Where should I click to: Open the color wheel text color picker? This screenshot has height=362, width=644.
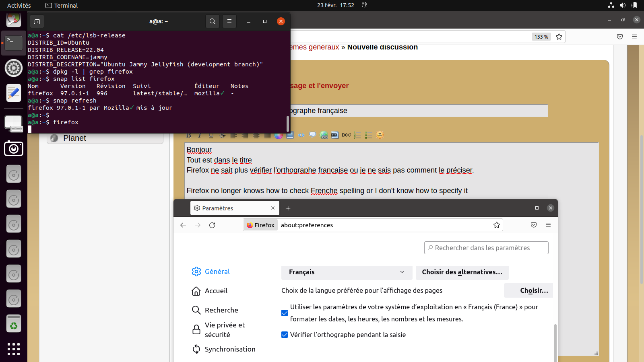[x=279, y=135]
